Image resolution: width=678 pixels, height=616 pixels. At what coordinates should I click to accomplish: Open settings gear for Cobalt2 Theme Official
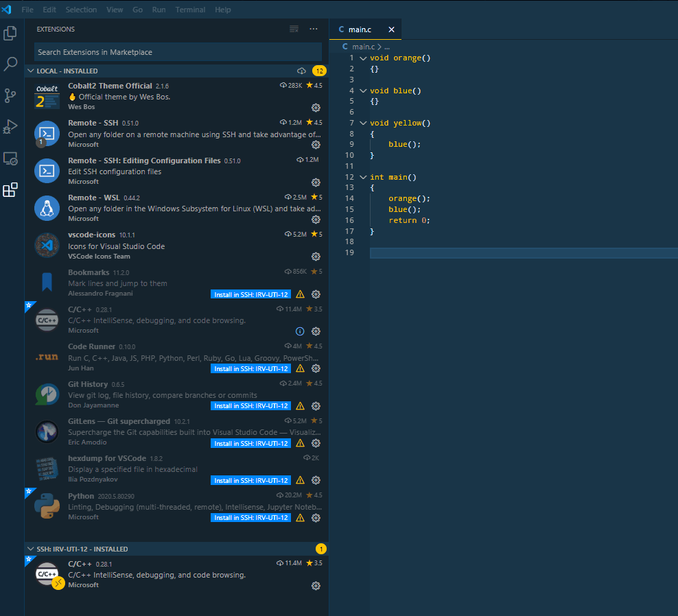click(316, 107)
